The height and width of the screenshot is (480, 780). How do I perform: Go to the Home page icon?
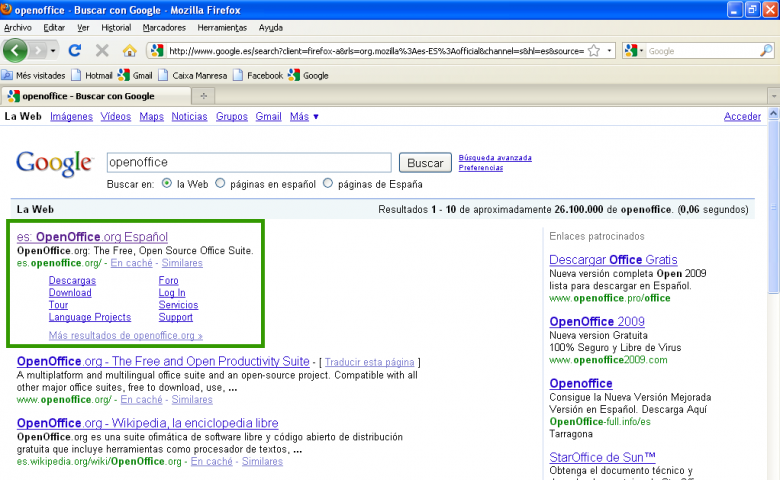(129, 50)
